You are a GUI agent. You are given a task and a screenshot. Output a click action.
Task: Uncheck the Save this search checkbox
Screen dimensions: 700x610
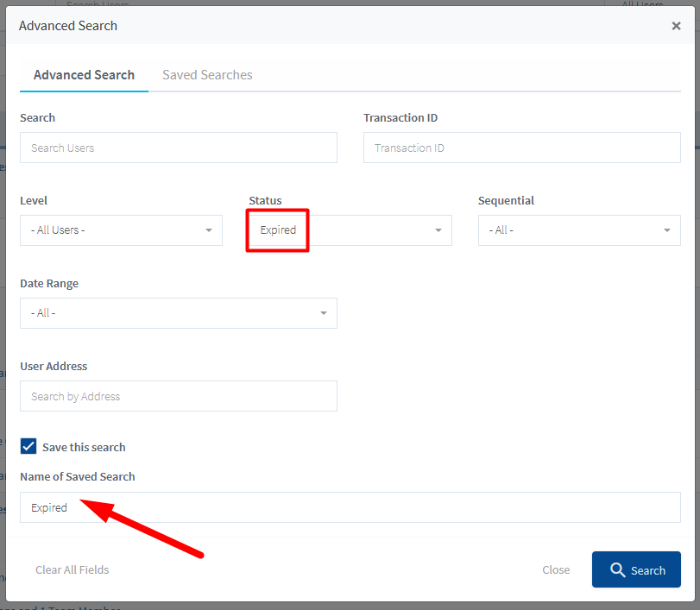[x=28, y=446]
